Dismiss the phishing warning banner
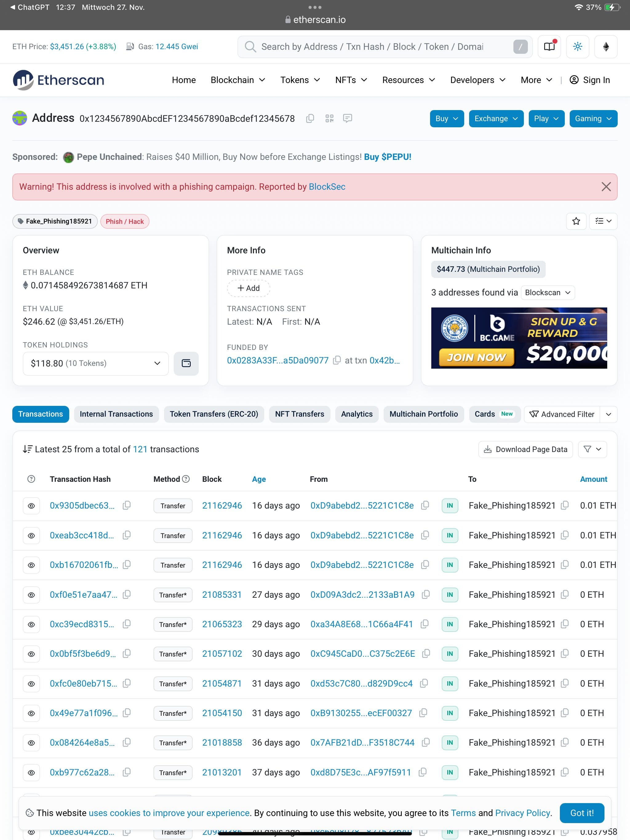Image resolution: width=630 pixels, height=840 pixels. (x=606, y=186)
